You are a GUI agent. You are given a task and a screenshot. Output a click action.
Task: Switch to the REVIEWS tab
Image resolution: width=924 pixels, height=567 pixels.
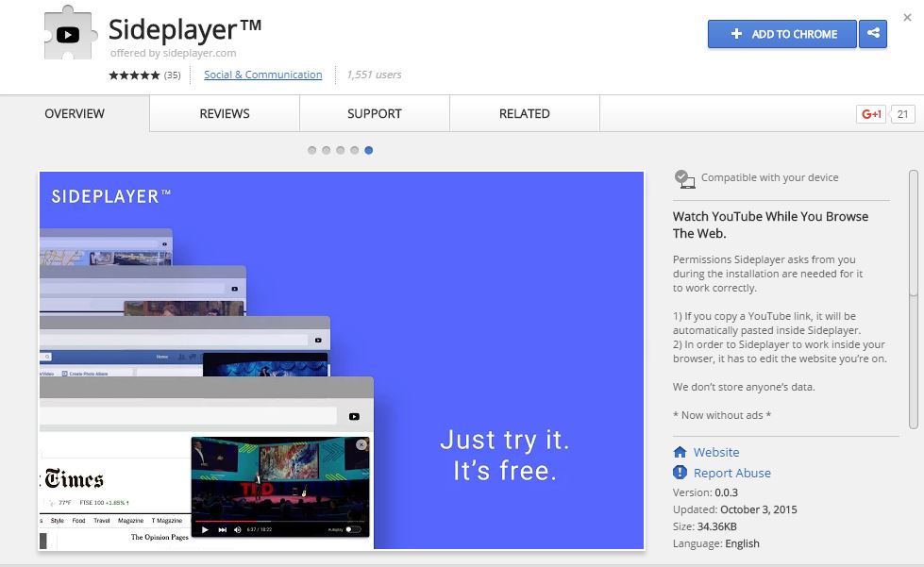click(224, 113)
